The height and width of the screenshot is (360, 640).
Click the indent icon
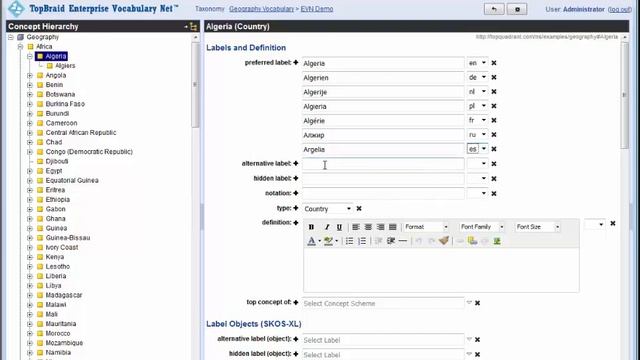pos(391,241)
